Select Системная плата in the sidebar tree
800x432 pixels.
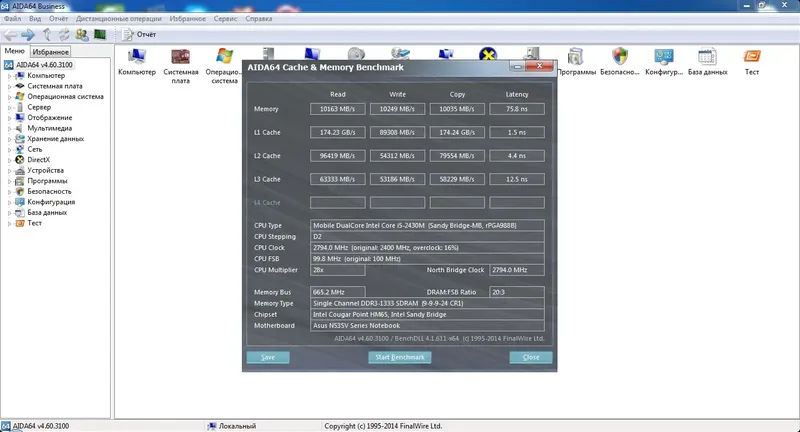click(x=55, y=86)
